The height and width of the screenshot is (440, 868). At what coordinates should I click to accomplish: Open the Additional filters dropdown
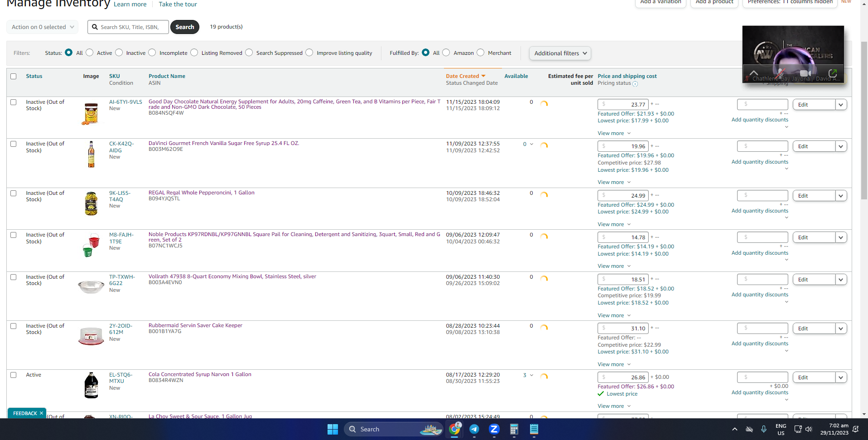560,53
